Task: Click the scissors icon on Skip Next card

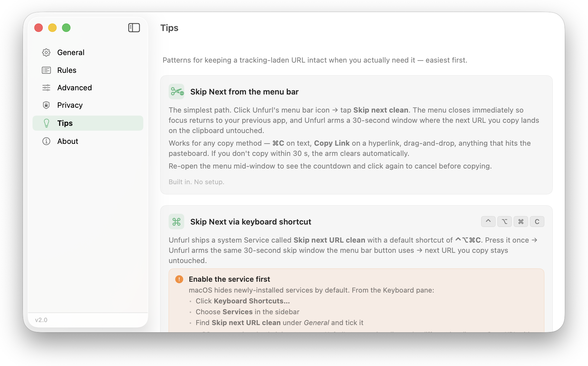Action: 176,91
